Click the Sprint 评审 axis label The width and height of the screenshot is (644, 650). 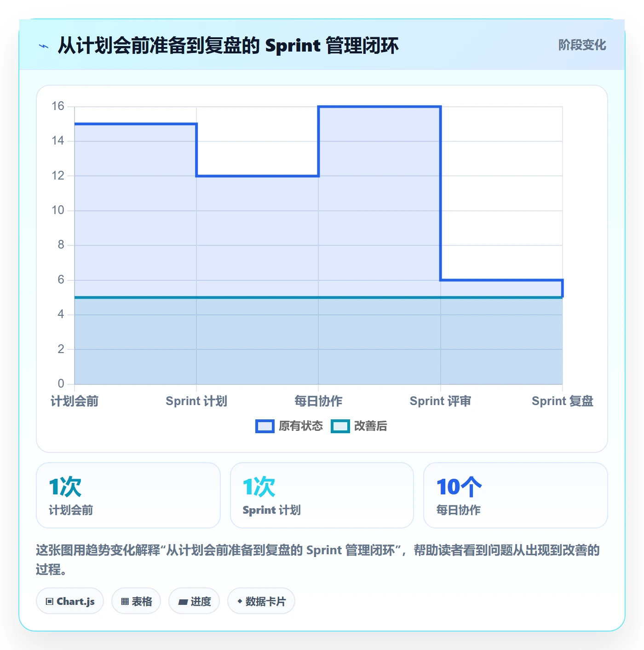tap(440, 401)
